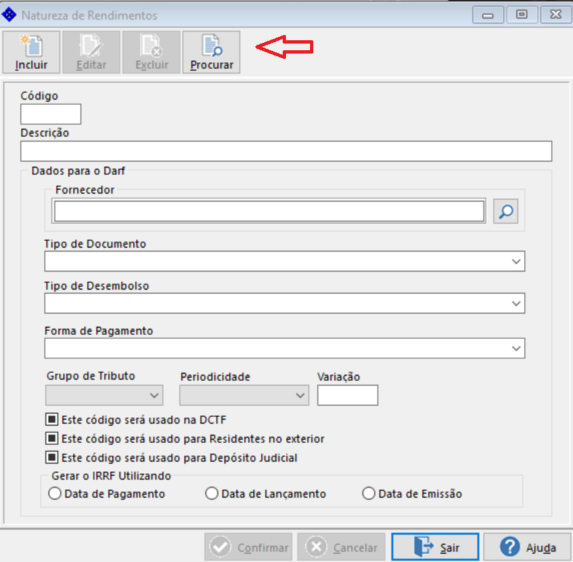Click the Confirmar button
573x562 pixels.
click(x=248, y=547)
